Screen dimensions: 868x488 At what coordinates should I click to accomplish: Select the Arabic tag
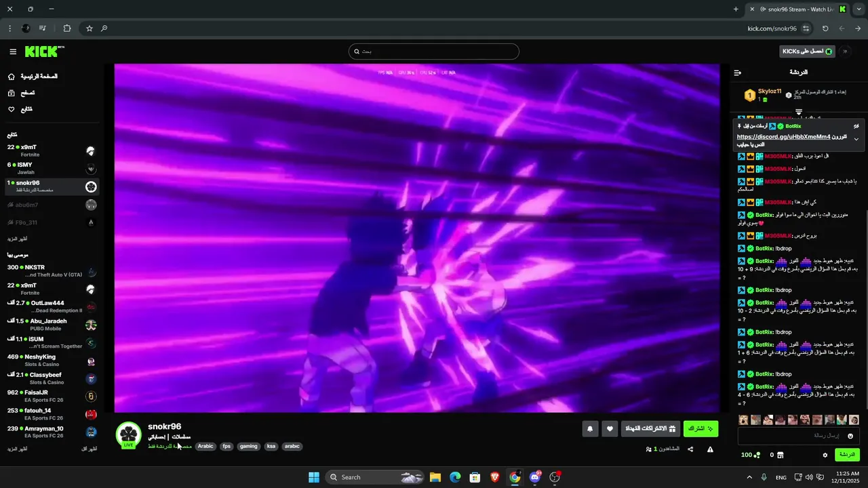[205, 446]
